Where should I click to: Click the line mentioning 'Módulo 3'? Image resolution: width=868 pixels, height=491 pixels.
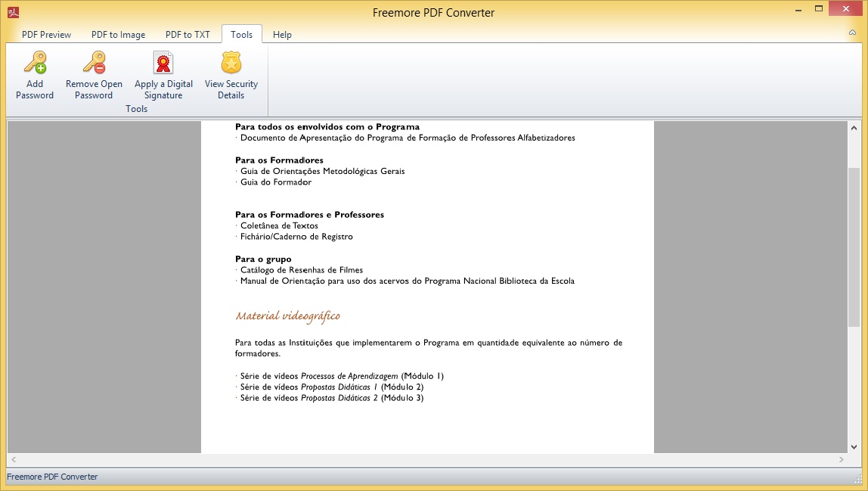pyautogui.click(x=332, y=398)
